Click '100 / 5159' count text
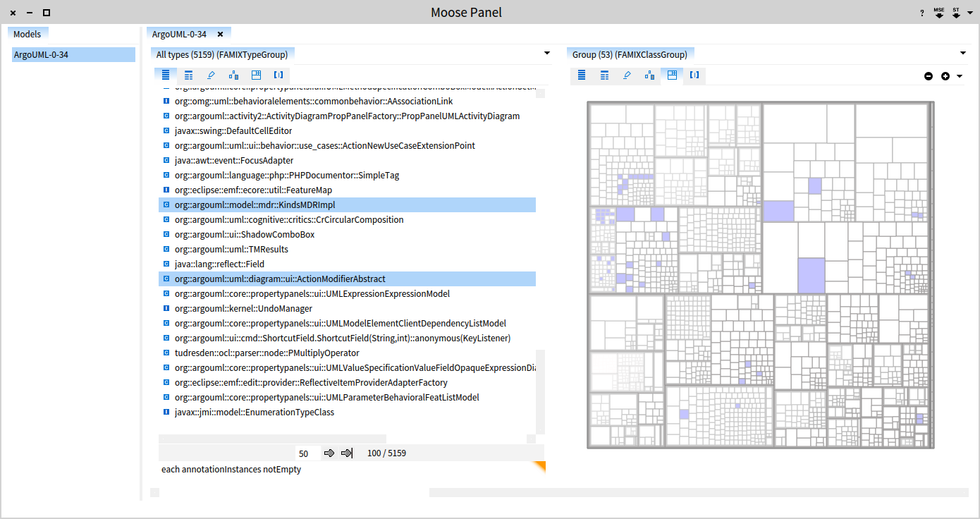Viewport: 980px width, 519px height. pyautogui.click(x=386, y=453)
